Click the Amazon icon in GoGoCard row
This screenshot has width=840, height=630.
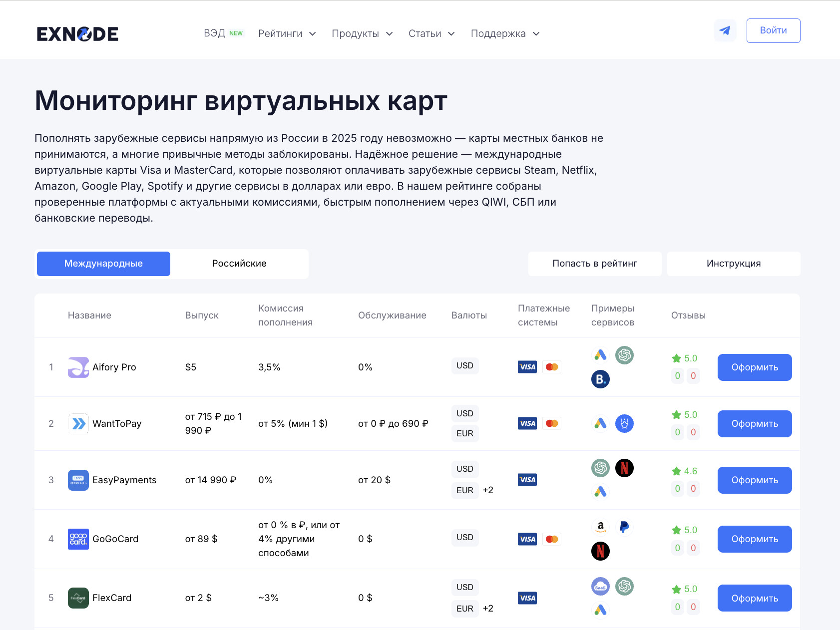[x=600, y=527]
